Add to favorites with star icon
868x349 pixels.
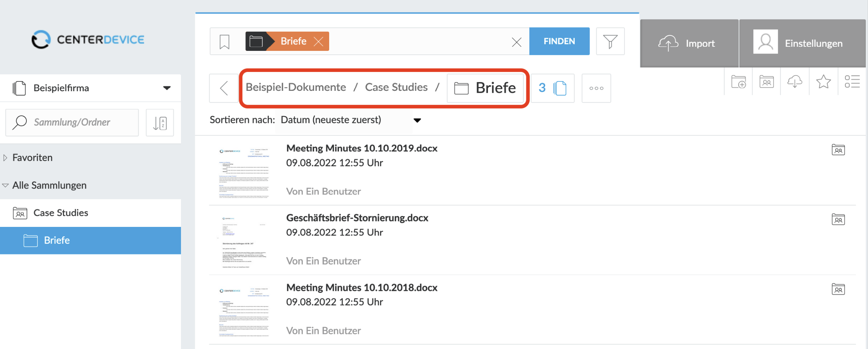[823, 81]
